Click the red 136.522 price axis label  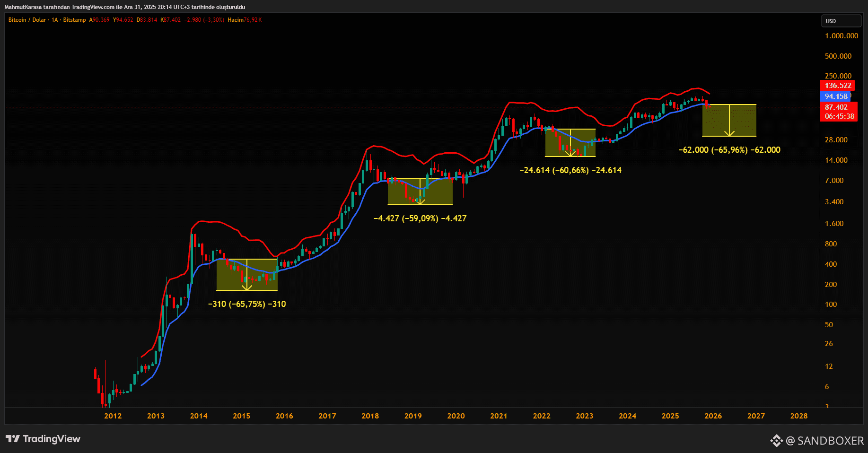[x=837, y=86]
